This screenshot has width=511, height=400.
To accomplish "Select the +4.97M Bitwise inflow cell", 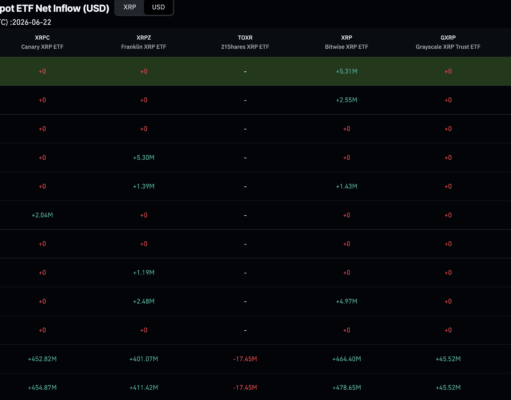I will pyautogui.click(x=347, y=301).
